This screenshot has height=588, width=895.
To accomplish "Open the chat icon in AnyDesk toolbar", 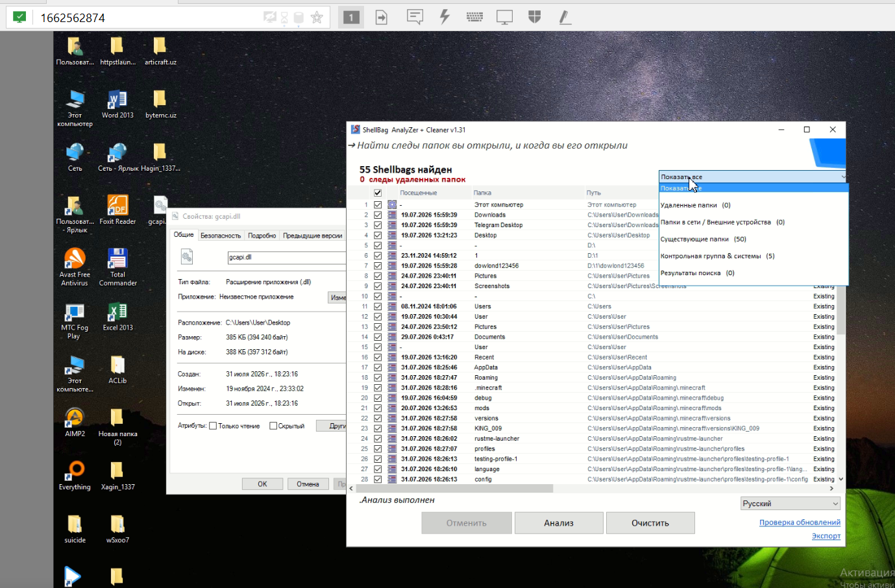I will point(415,17).
